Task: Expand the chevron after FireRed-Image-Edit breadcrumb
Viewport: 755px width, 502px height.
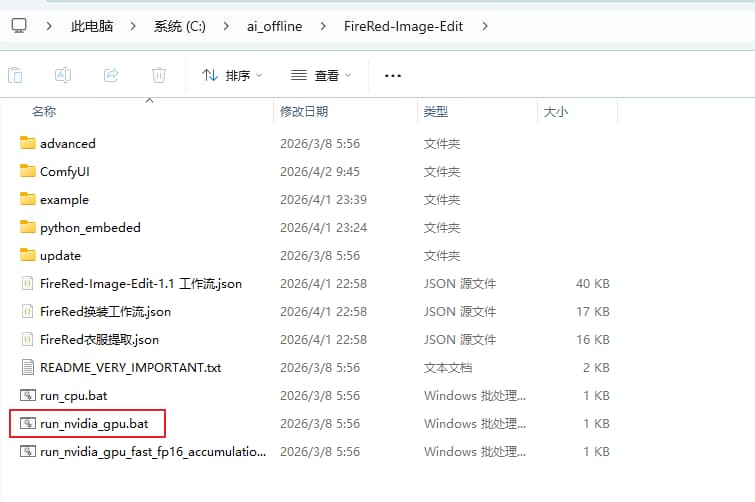Action: point(486,27)
